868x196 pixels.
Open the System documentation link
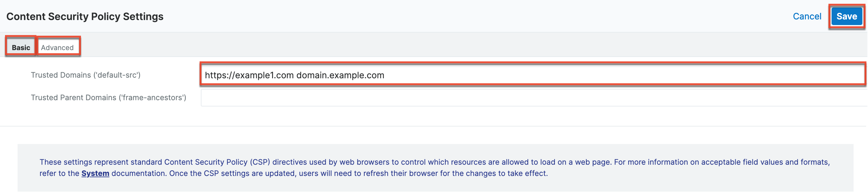click(x=95, y=173)
